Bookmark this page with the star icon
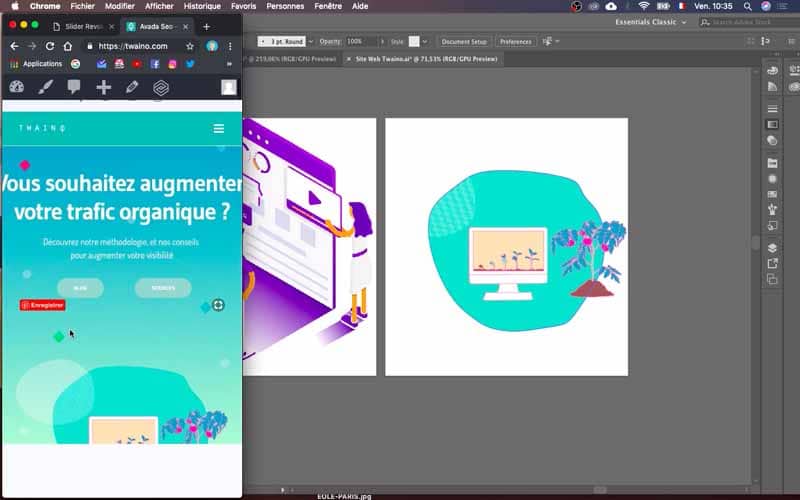 tap(190, 46)
